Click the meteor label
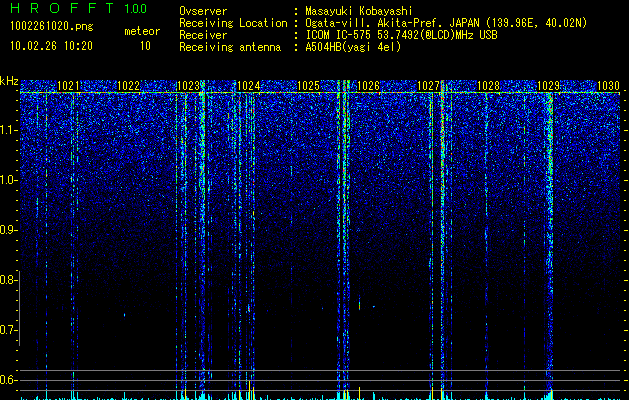 pyautogui.click(x=142, y=31)
